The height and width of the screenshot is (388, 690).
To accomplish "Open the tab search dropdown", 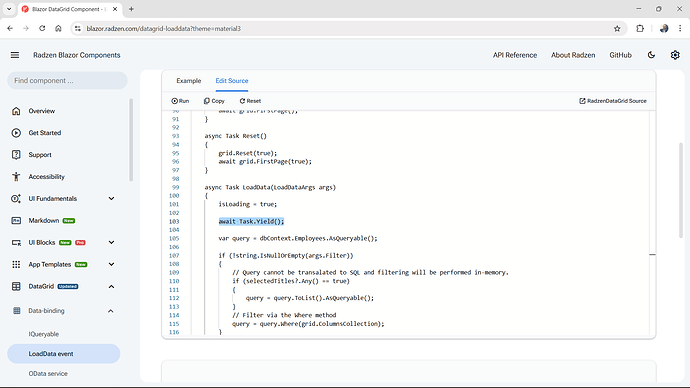I will point(9,9).
